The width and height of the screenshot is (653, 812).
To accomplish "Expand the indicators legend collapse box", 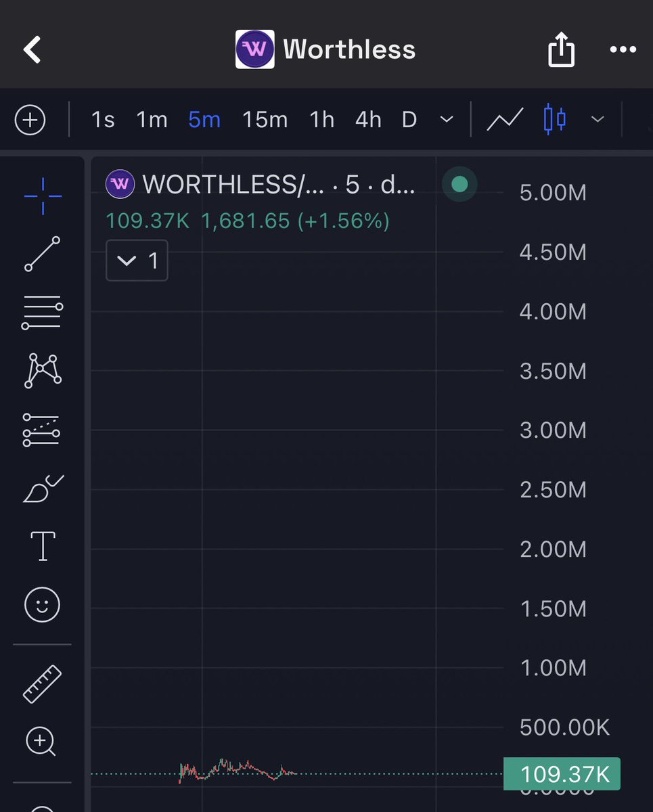I will click(x=137, y=261).
